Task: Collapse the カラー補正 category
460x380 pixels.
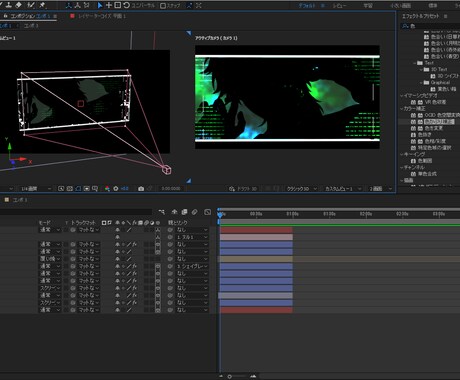Action: (402, 108)
